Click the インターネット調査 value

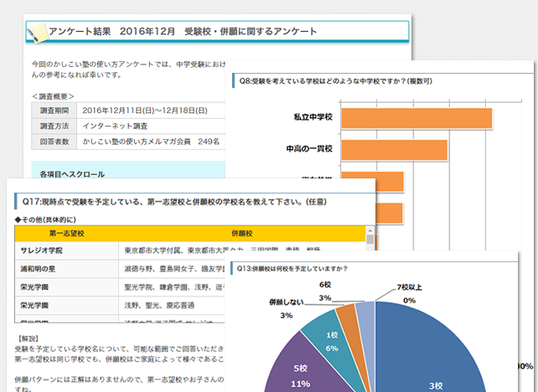pos(115,126)
